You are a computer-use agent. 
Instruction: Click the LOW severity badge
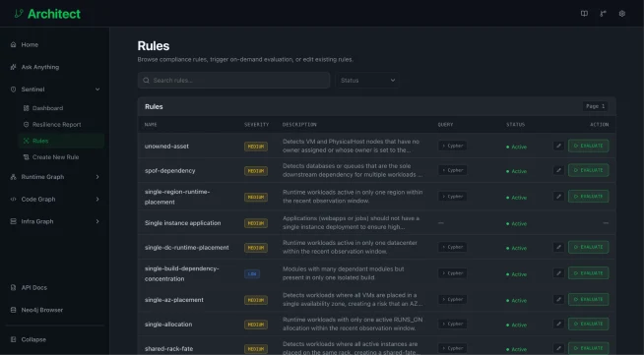pyautogui.click(x=252, y=273)
